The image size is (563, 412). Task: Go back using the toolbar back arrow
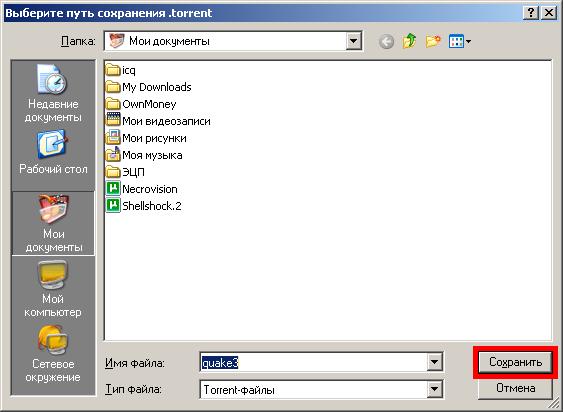pyautogui.click(x=386, y=42)
